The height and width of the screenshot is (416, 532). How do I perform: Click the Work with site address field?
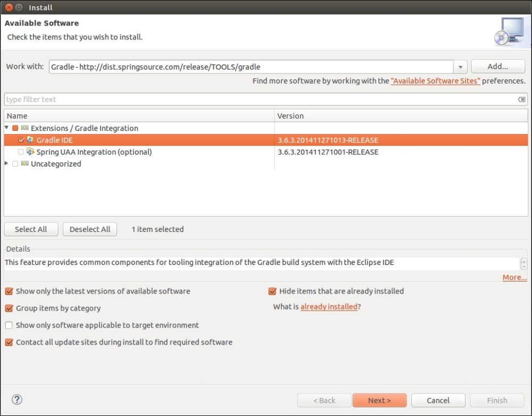pyautogui.click(x=251, y=67)
